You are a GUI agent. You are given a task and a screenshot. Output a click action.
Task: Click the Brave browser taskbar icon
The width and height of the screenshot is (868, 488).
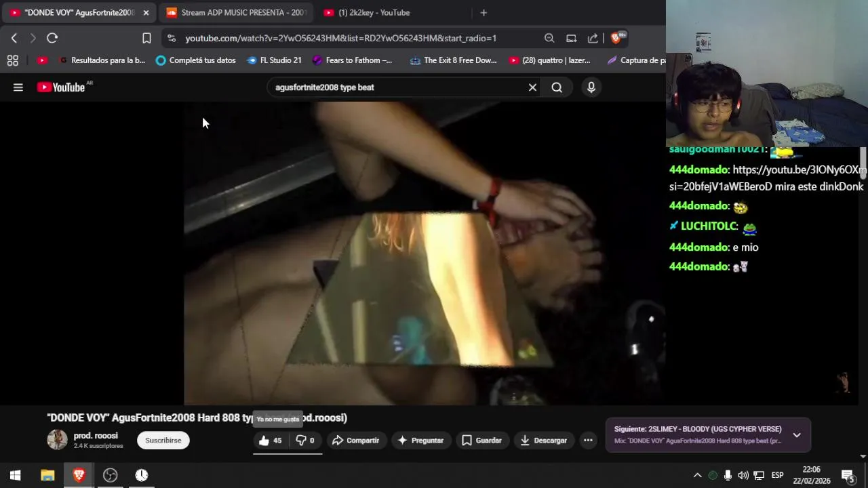point(79,475)
